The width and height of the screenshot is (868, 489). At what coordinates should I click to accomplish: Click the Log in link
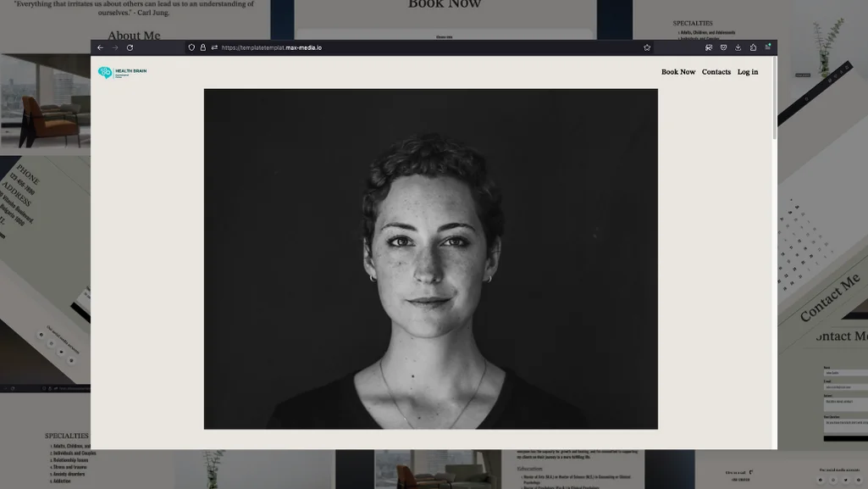748,72
